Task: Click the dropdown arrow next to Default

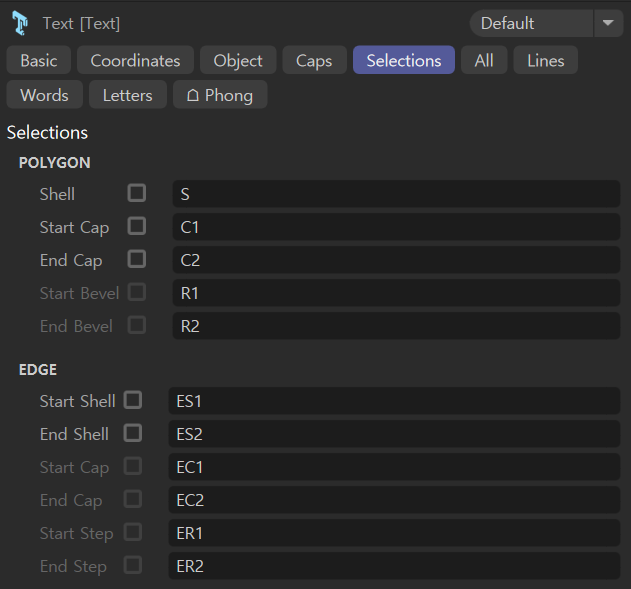Action: pos(608,23)
